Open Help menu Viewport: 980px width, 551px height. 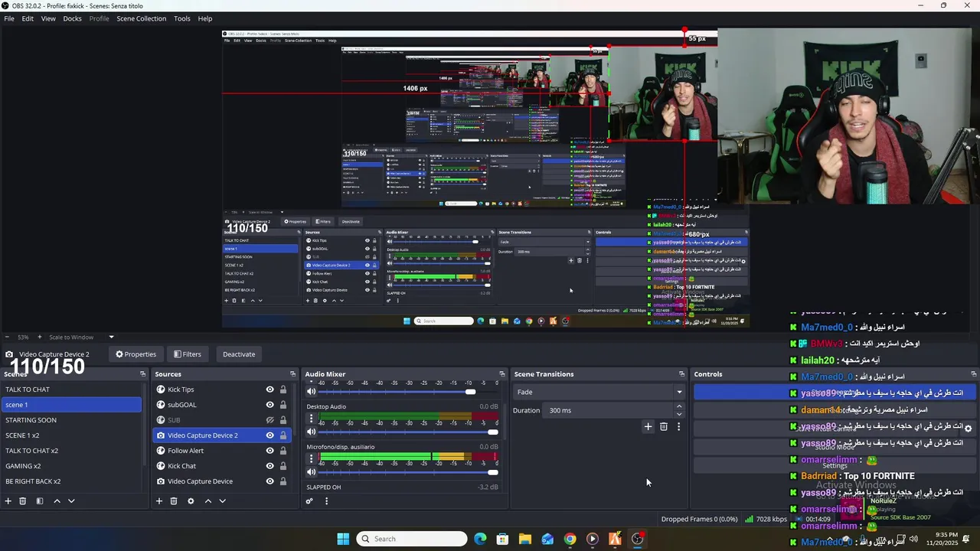[x=205, y=18]
